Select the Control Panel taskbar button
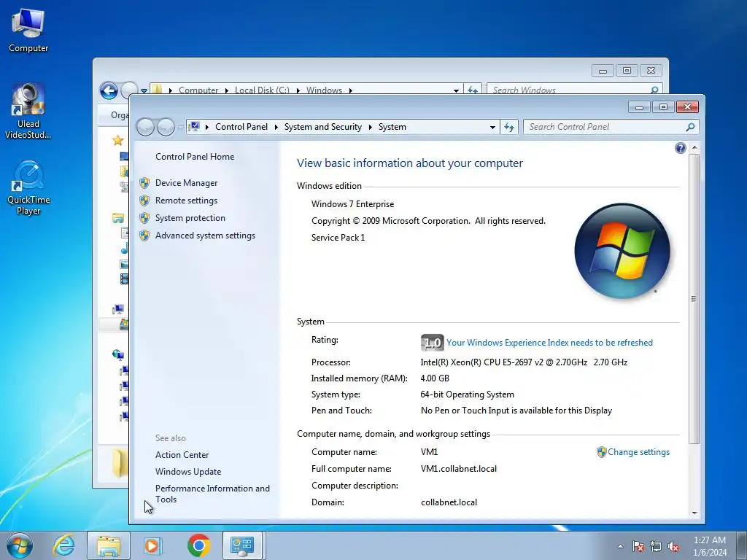Viewport: 747px width, 560px height. click(242, 545)
